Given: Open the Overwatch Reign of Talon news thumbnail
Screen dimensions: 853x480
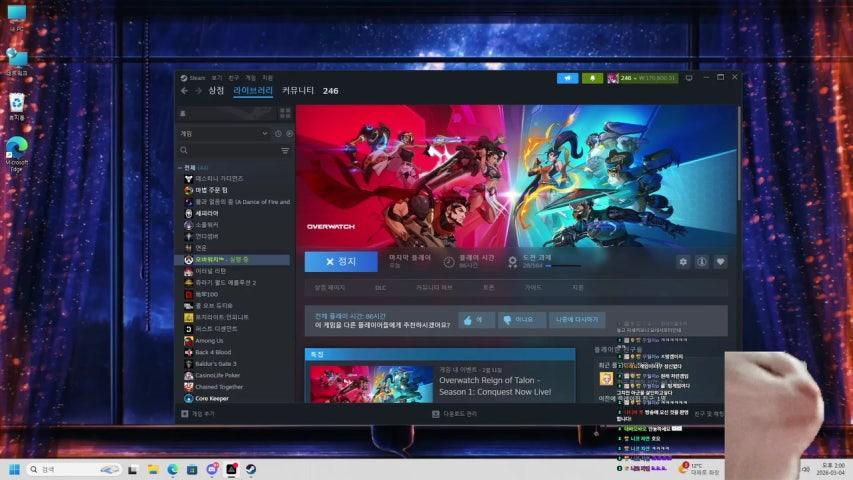Looking at the screenshot, I should (372, 384).
